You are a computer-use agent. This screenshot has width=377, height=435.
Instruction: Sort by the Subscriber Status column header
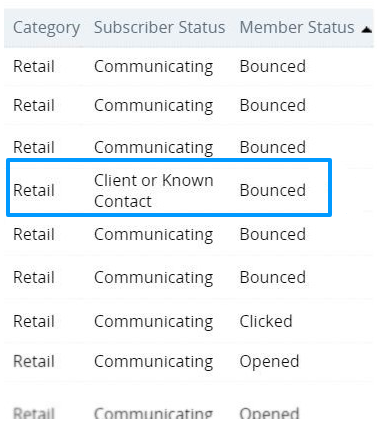click(159, 27)
